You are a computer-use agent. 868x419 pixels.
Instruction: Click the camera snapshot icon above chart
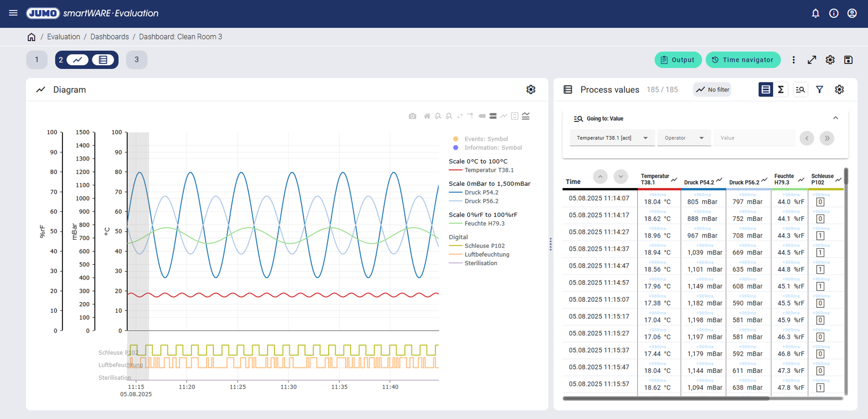point(412,116)
